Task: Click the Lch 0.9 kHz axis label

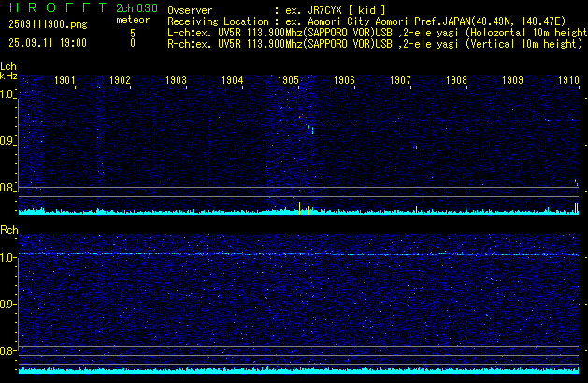Action: (x=7, y=141)
